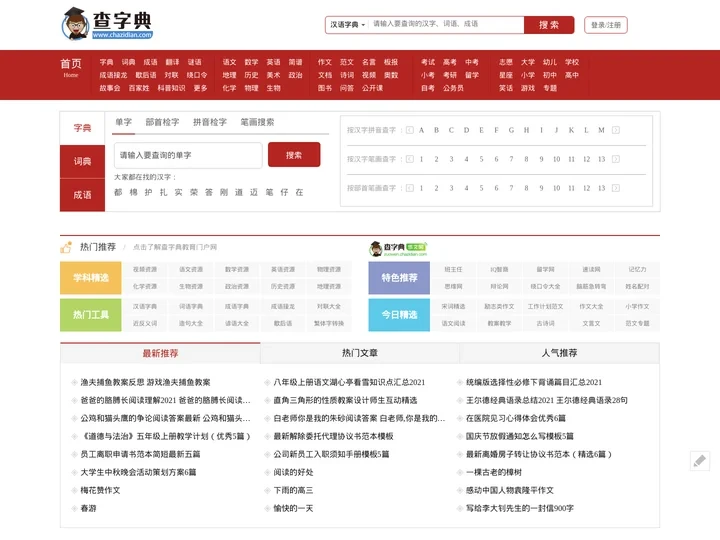Click the 点击了解查字典教育门户网 link
The image size is (720, 540).
point(174,247)
